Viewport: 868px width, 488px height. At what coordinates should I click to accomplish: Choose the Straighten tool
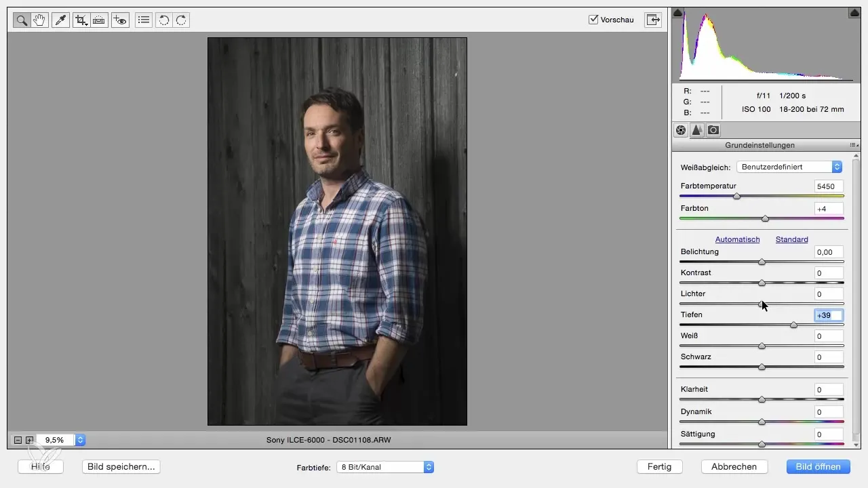pyautogui.click(x=99, y=20)
